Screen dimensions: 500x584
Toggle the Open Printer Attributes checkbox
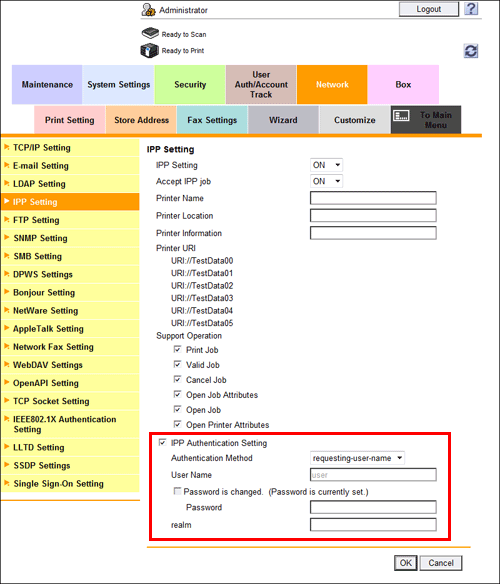coord(178,424)
